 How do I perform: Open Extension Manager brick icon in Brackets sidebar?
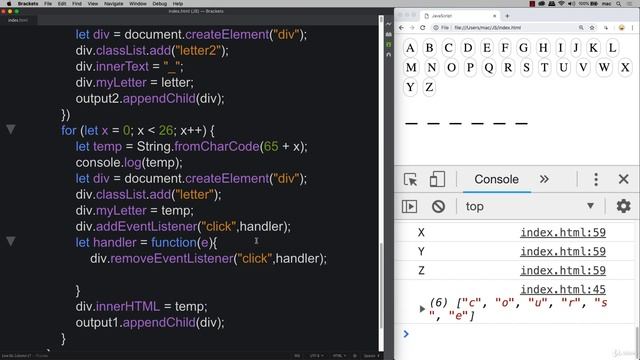pos(389,34)
